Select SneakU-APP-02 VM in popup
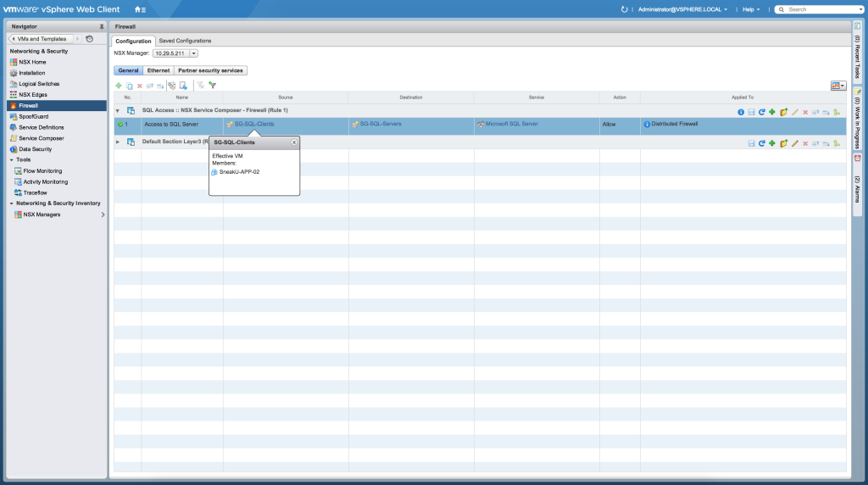 tap(238, 172)
